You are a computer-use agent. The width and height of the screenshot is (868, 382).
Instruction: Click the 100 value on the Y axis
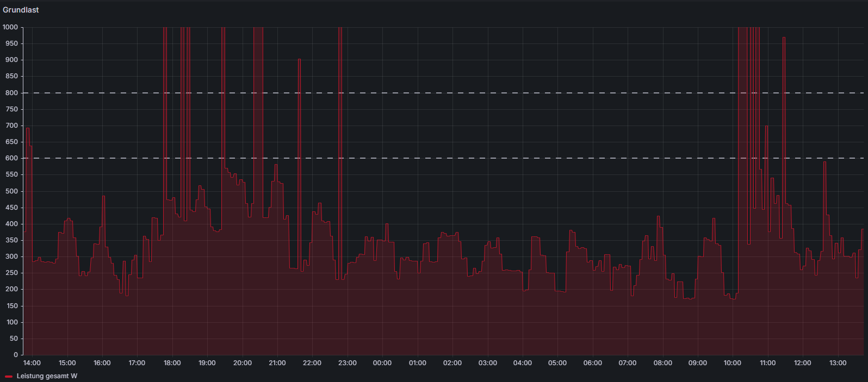click(x=12, y=322)
